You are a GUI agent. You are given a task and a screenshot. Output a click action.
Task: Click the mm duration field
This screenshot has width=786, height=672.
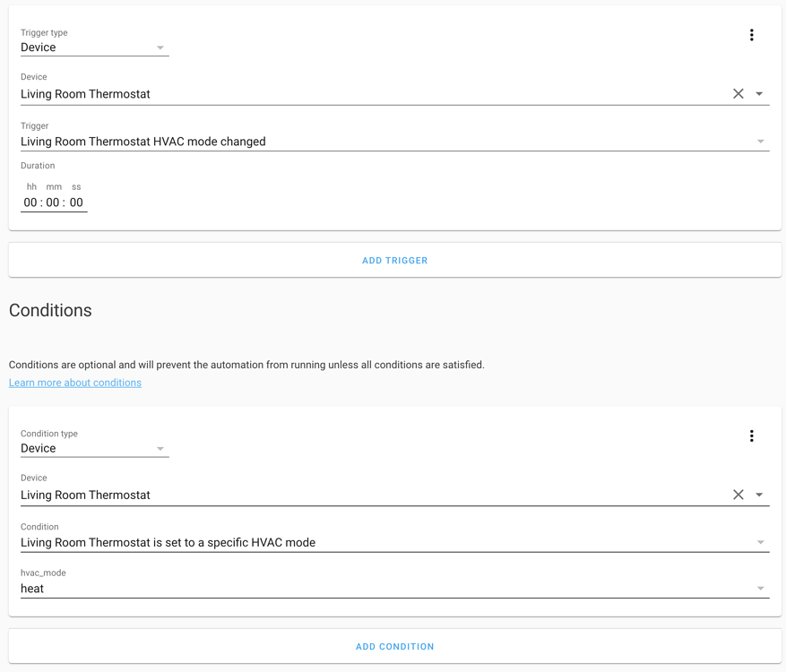(x=54, y=202)
